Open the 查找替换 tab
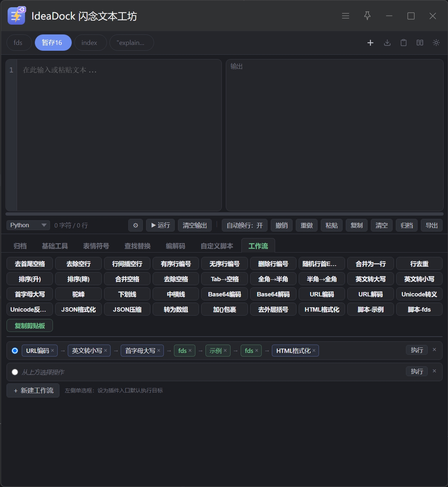This screenshot has width=448, height=487. tap(137, 246)
